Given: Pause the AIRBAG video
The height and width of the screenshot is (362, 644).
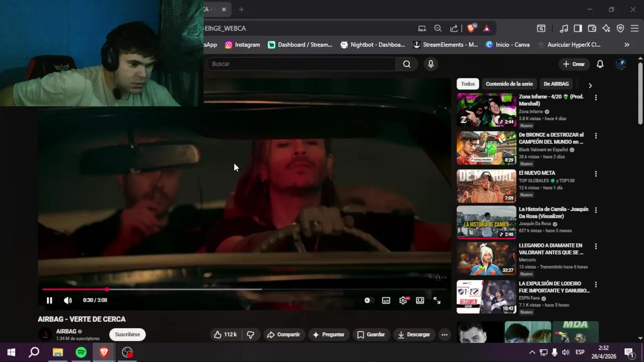Looking at the screenshot, I should tap(49, 300).
